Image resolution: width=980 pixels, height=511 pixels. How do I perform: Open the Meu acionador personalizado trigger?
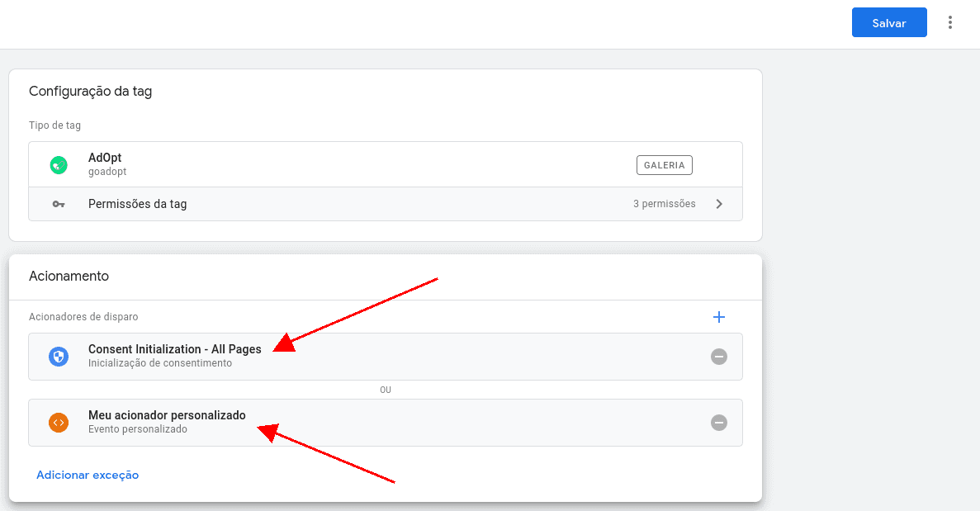[x=167, y=415]
